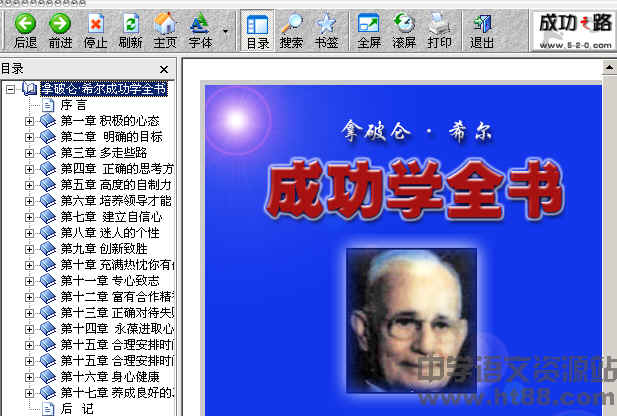Select the 拿破仑·希尔成功学全书 root item
The height and width of the screenshot is (416, 617).
(104, 89)
